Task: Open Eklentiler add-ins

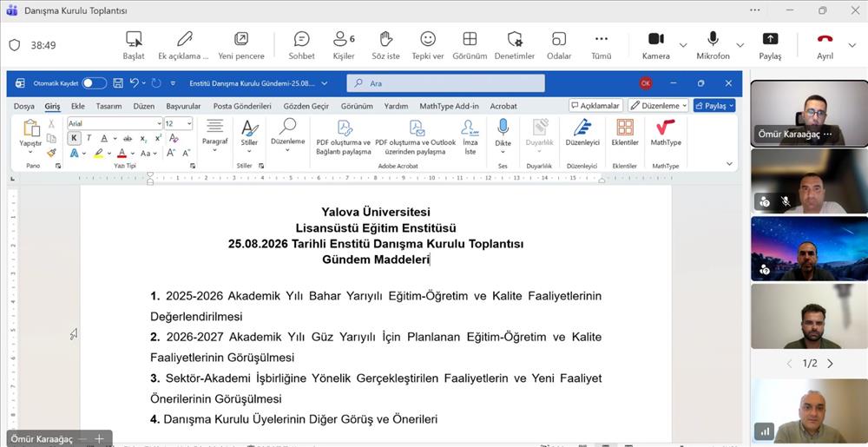Action: (x=625, y=132)
